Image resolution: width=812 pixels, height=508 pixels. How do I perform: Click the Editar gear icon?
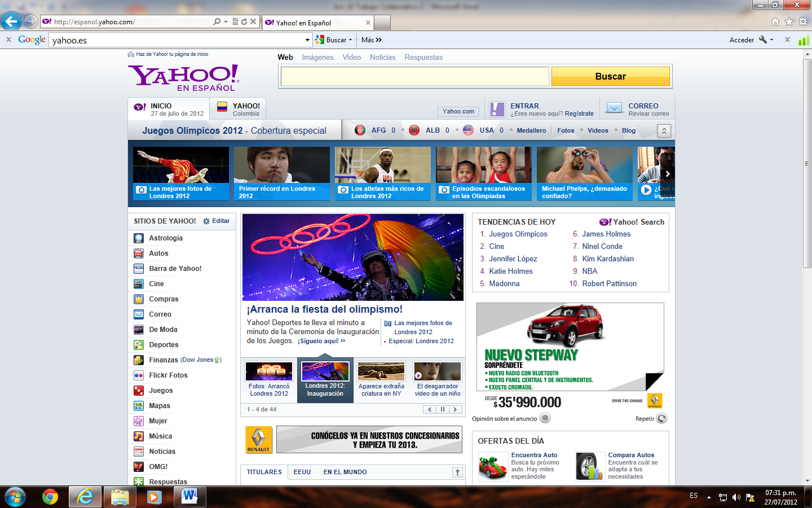(x=206, y=221)
